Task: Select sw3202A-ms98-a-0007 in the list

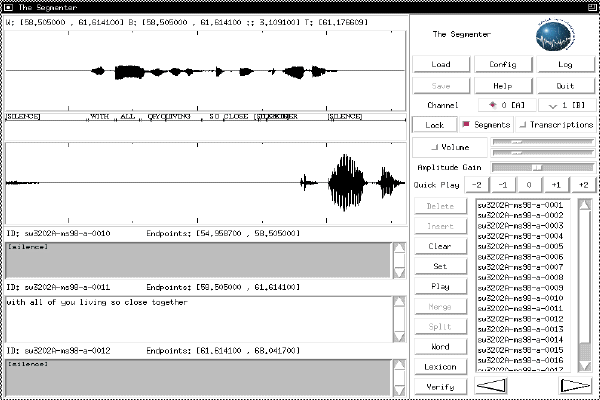Action: pos(520,267)
